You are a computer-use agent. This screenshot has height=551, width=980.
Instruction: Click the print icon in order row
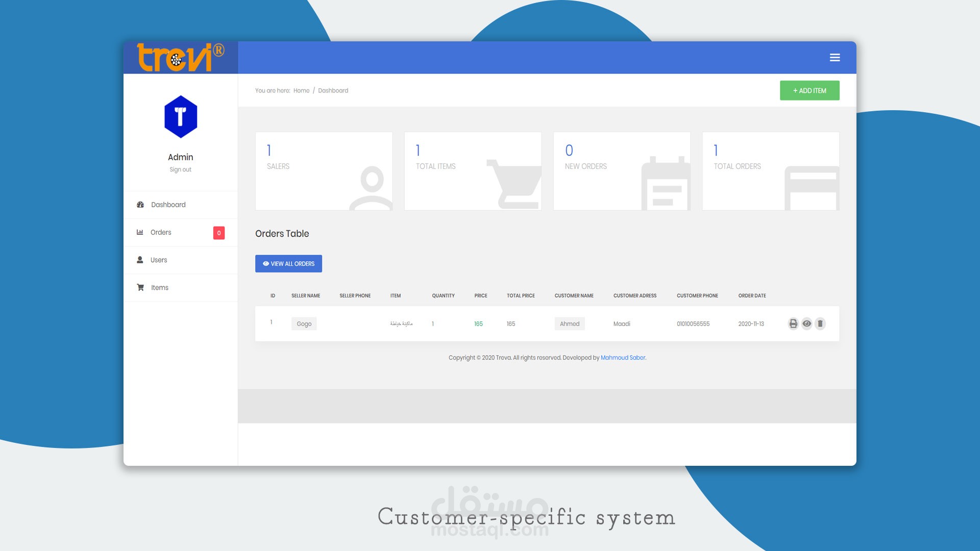pos(793,323)
